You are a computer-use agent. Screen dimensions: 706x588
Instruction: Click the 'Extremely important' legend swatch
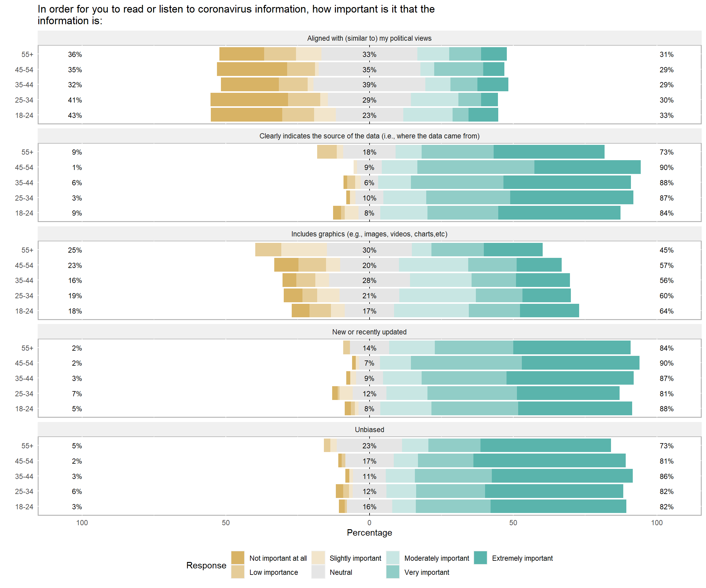480,558
